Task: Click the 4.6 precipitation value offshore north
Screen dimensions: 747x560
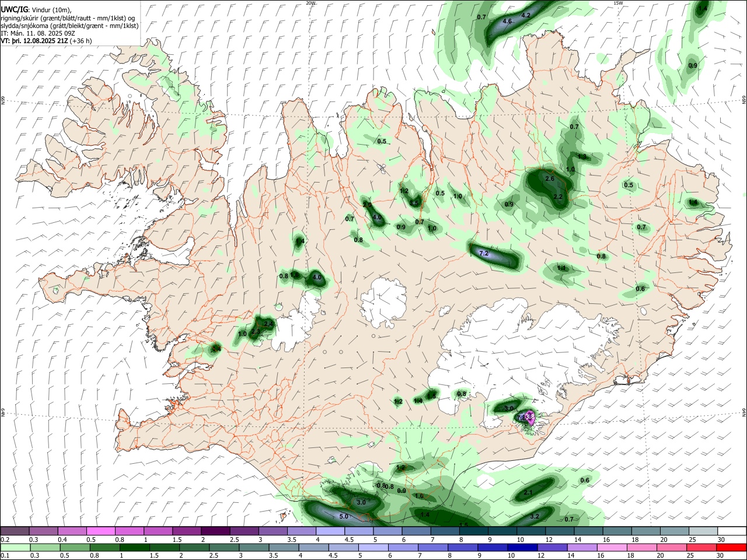Action: [507, 21]
